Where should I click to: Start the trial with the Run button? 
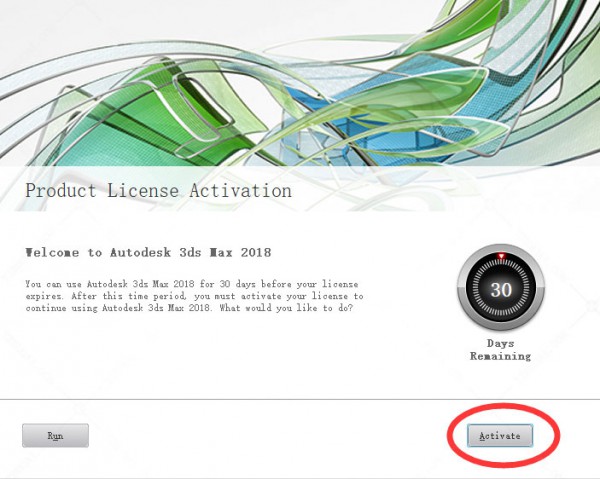pyautogui.click(x=55, y=435)
